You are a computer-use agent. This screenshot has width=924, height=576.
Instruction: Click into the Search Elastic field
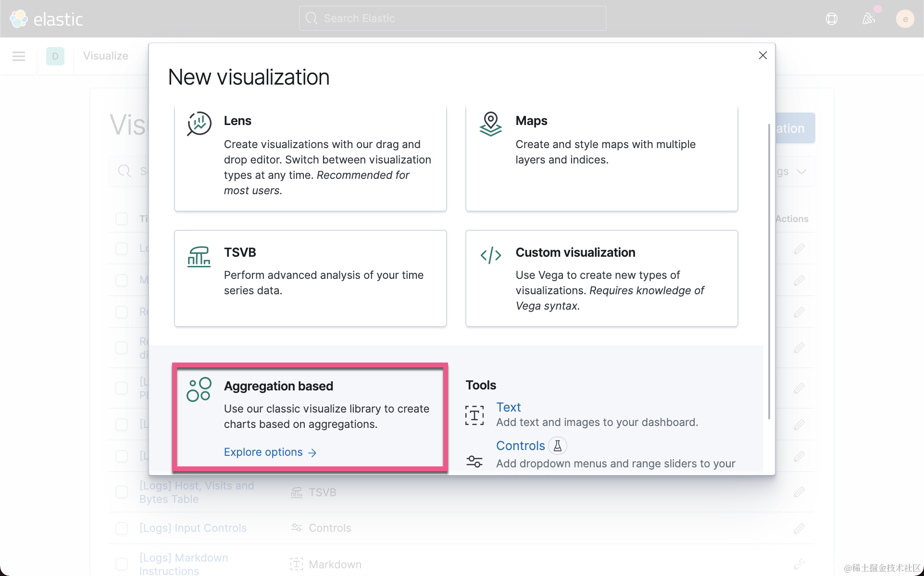pos(452,19)
